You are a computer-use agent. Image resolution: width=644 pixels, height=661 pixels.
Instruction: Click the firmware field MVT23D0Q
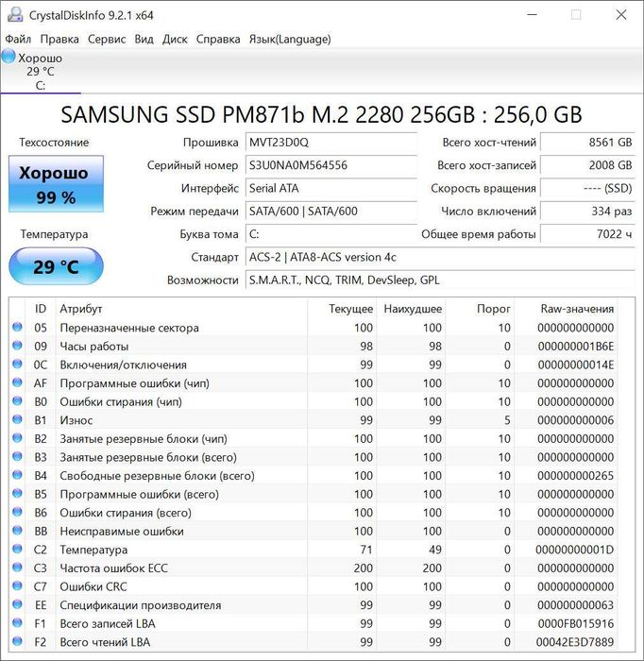331,142
